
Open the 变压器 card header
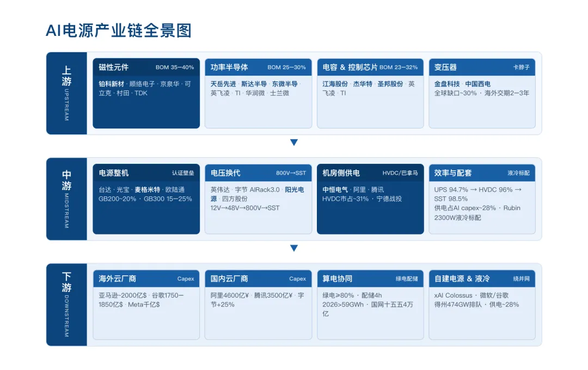pos(482,67)
